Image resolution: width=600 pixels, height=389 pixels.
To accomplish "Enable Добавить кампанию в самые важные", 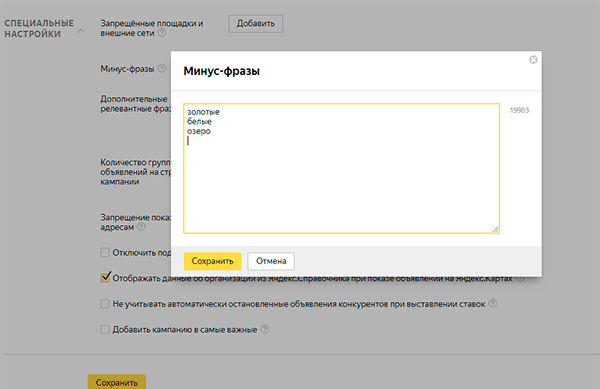I will pyautogui.click(x=105, y=329).
